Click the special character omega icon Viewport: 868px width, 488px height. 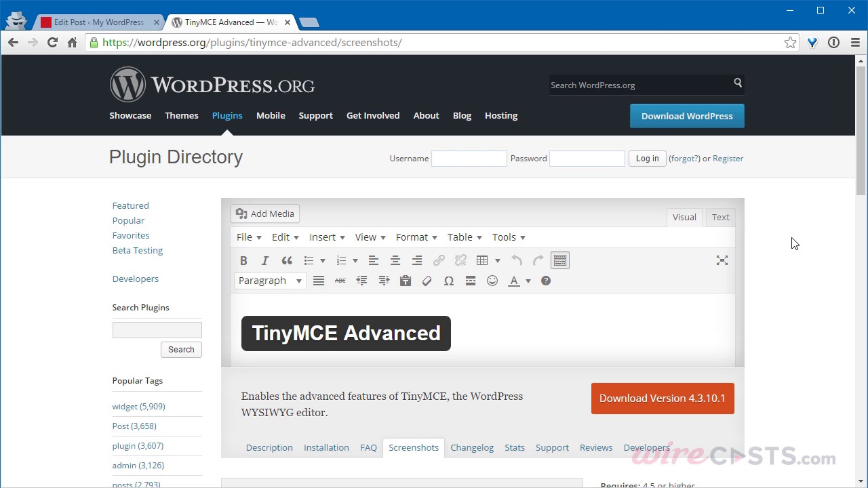coord(449,281)
